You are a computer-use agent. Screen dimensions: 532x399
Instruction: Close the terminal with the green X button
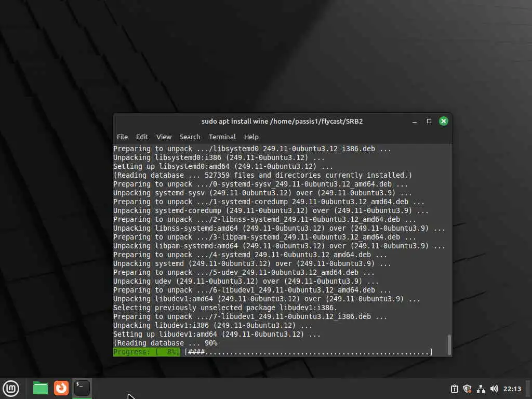443,121
